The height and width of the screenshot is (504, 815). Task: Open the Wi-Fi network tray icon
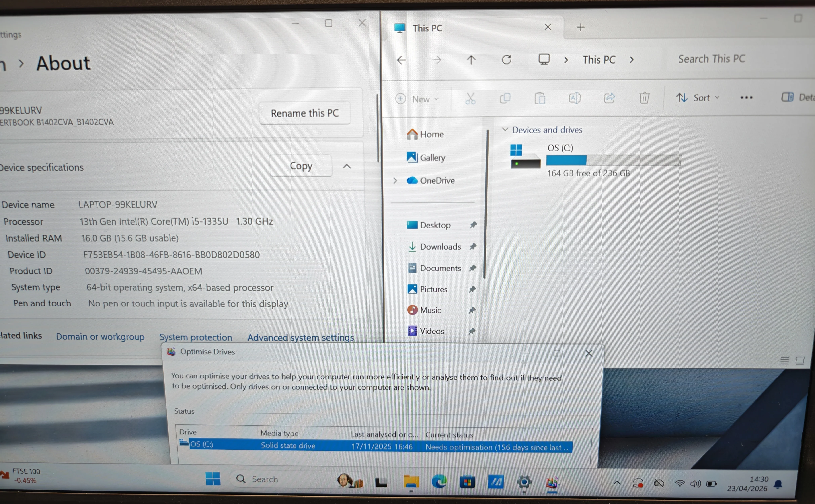coord(680,483)
